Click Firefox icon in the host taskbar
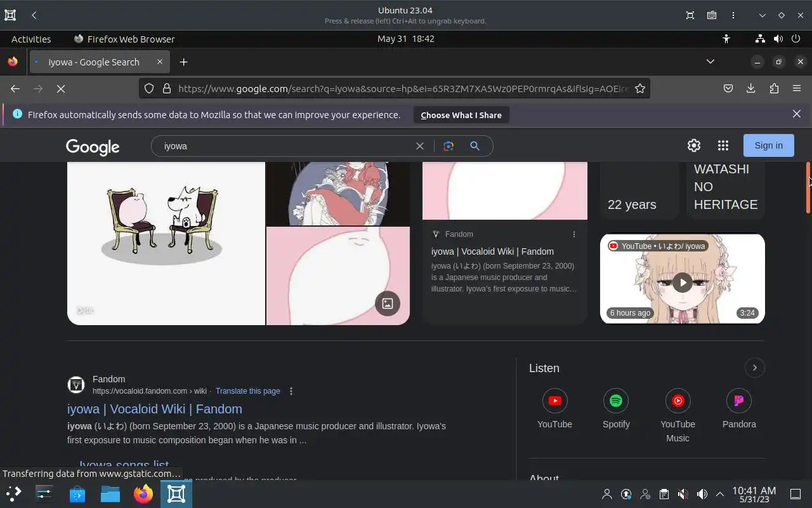Viewport: 812px width, 508px height. [143, 493]
